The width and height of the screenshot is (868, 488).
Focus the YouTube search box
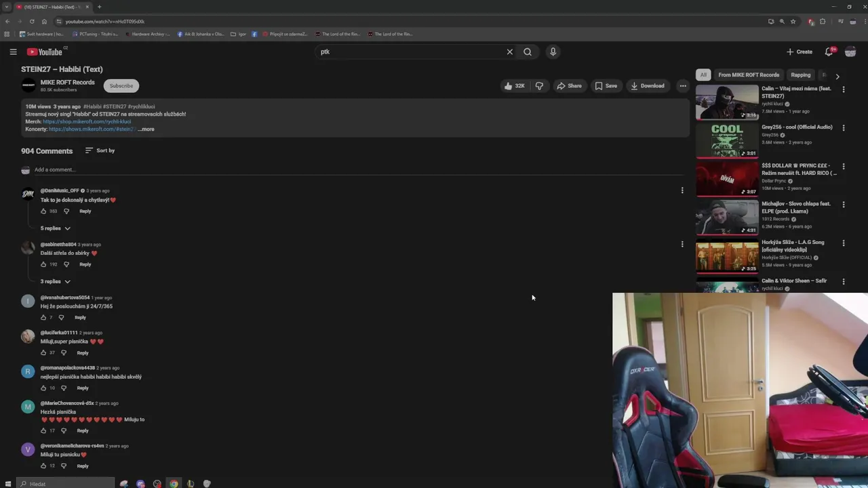click(410, 52)
